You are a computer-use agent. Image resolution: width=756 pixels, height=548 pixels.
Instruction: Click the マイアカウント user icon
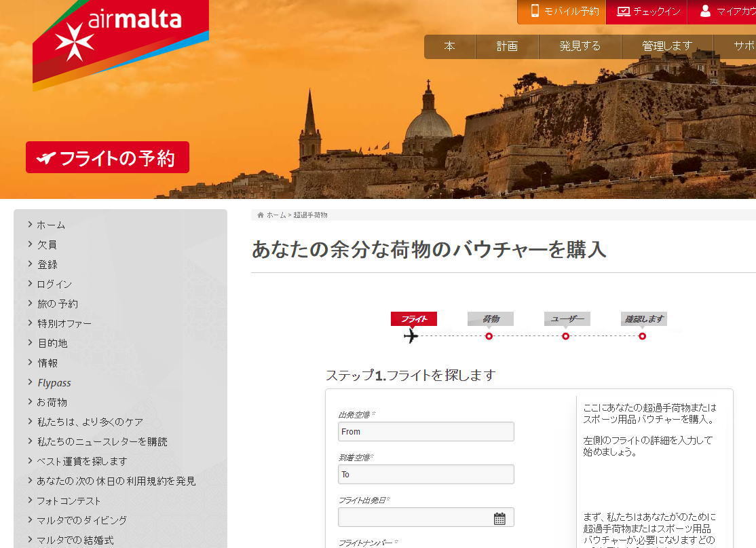[x=705, y=11]
